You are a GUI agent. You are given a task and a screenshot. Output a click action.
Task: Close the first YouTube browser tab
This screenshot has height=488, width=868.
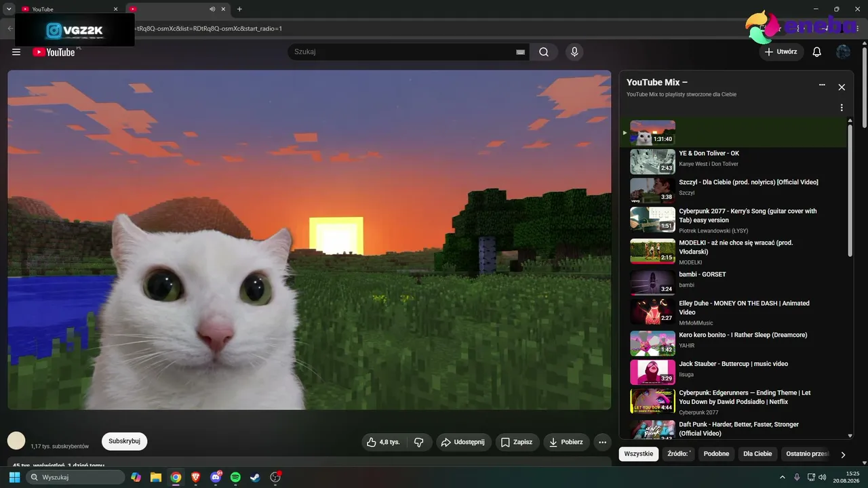[115, 9]
